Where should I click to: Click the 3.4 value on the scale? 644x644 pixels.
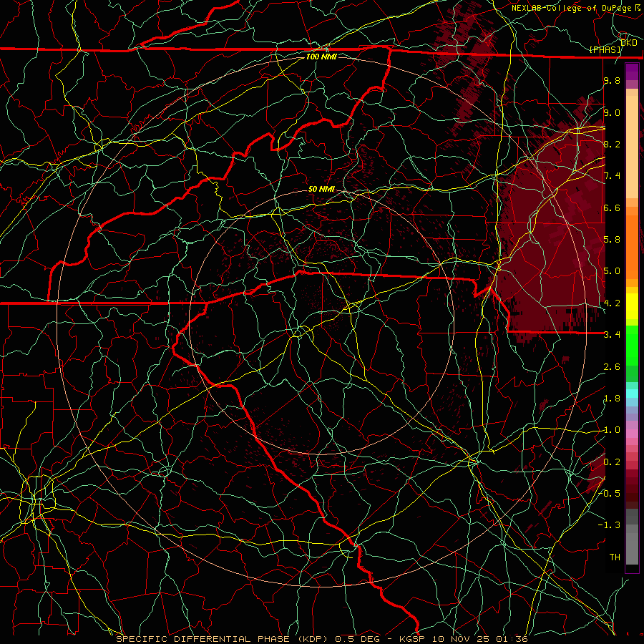pos(612,334)
